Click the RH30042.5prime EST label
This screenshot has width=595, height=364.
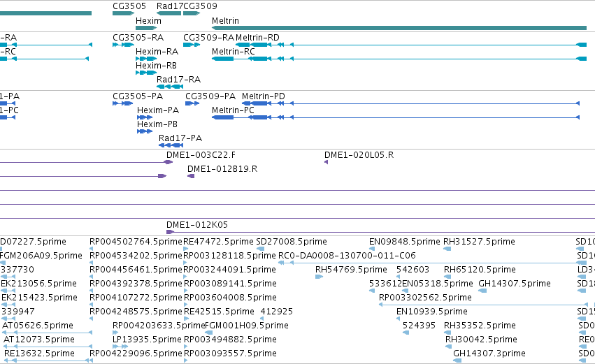[481, 340]
